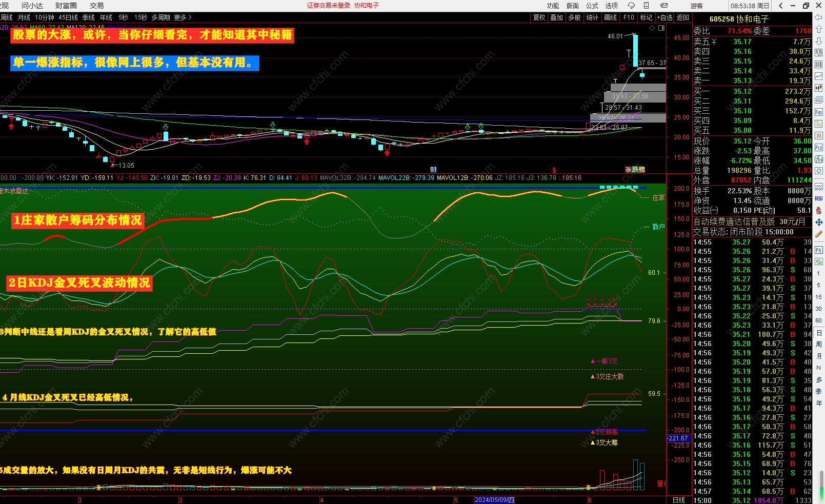
Task: Click the left-arrow back icon in right sidebar
Action: (819, 17)
